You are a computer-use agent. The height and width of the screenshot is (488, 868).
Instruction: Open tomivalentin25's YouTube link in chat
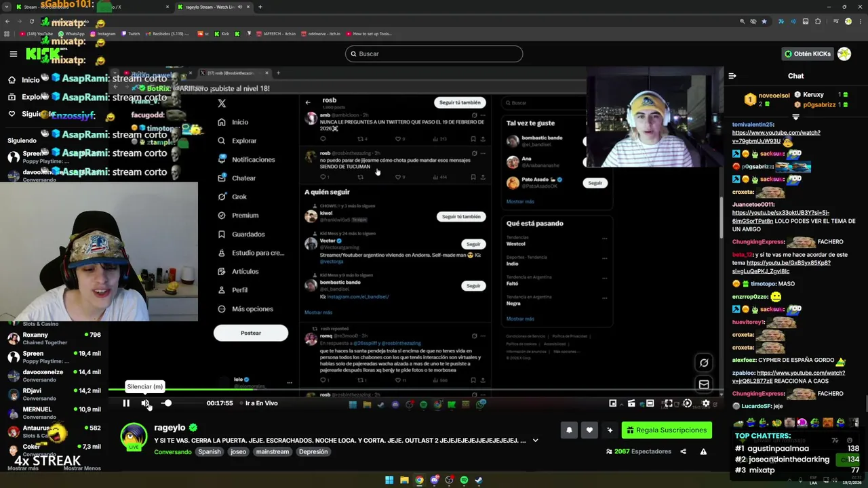coord(776,137)
